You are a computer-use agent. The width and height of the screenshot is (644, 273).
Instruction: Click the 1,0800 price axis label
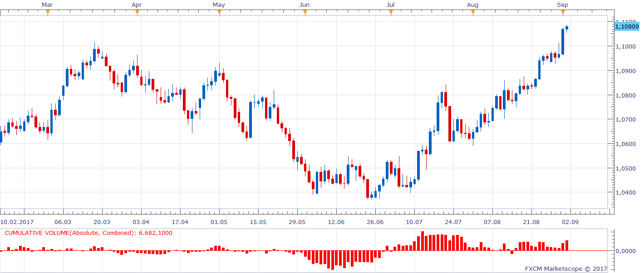pos(626,95)
